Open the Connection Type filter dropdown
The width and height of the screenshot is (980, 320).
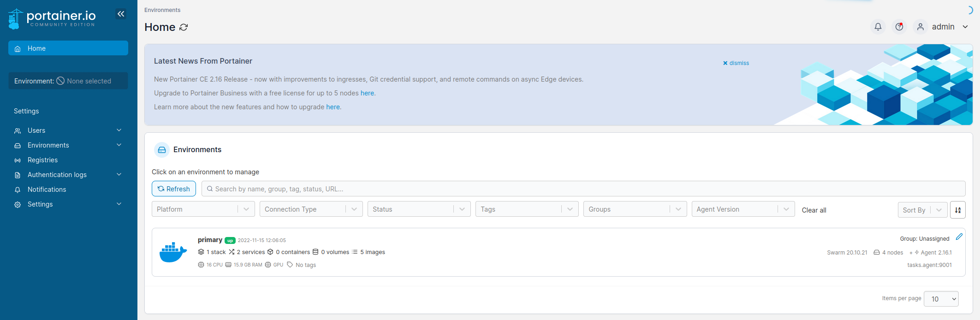tap(311, 209)
